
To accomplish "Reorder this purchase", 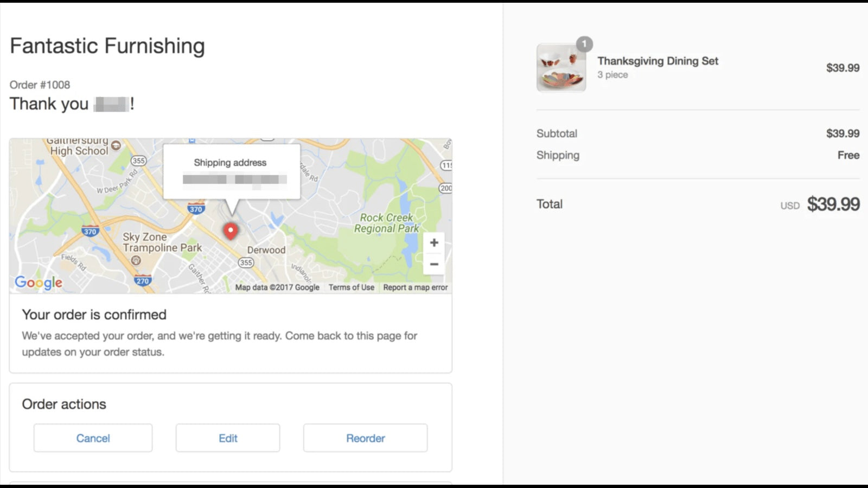I will click(x=365, y=438).
